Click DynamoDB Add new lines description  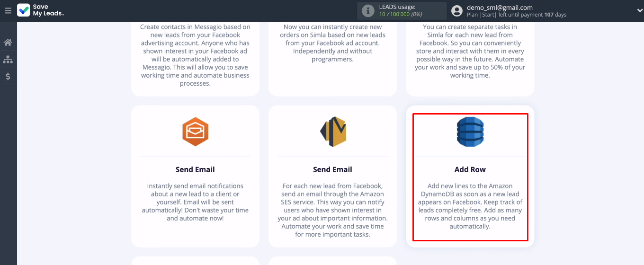(x=470, y=206)
